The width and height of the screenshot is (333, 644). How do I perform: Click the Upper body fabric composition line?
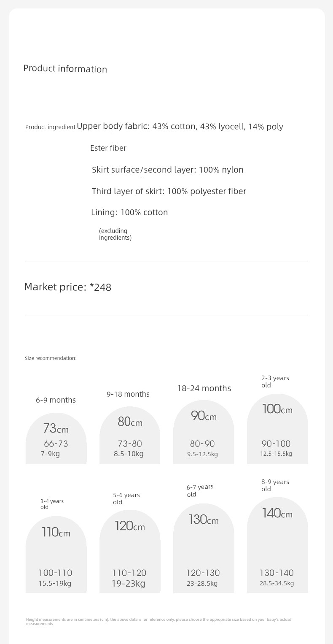point(180,127)
